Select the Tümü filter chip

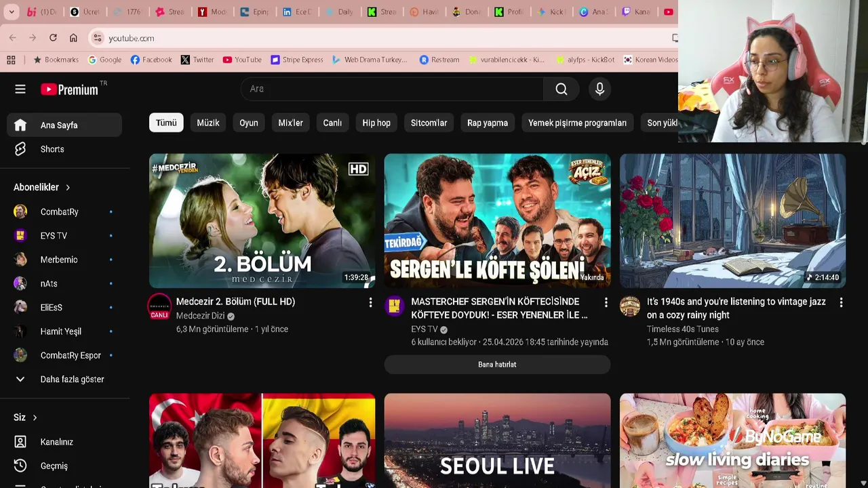166,123
